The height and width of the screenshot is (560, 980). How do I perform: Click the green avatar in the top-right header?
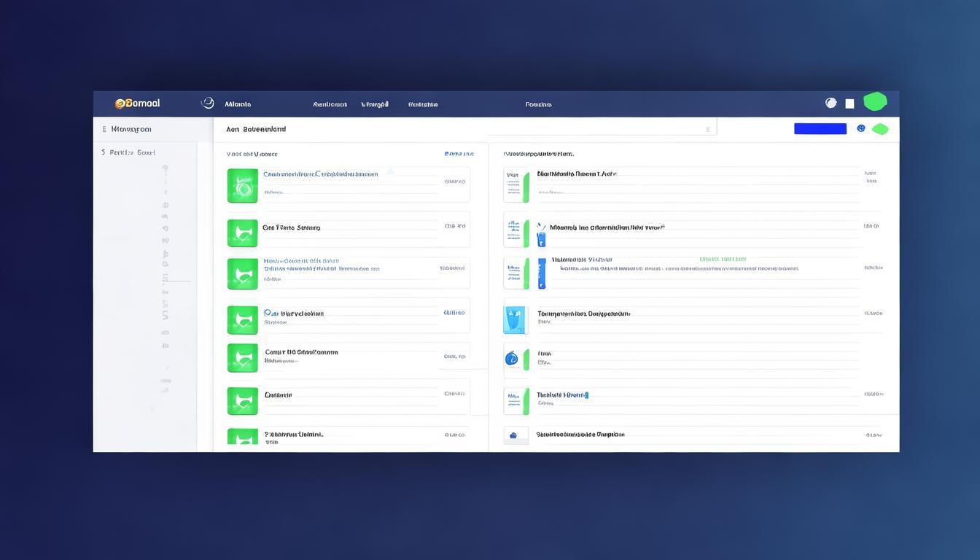[x=875, y=101]
